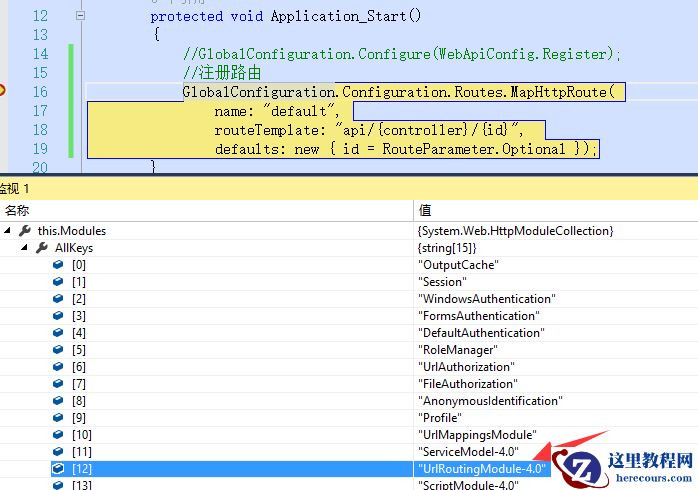Click the "OutputCache" value

click(458, 265)
